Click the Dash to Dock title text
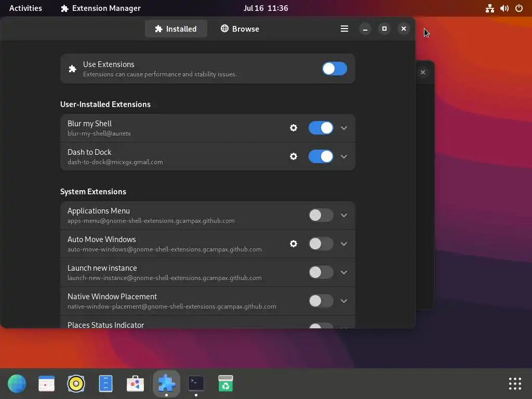The width and height of the screenshot is (532, 399). pyautogui.click(x=89, y=152)
